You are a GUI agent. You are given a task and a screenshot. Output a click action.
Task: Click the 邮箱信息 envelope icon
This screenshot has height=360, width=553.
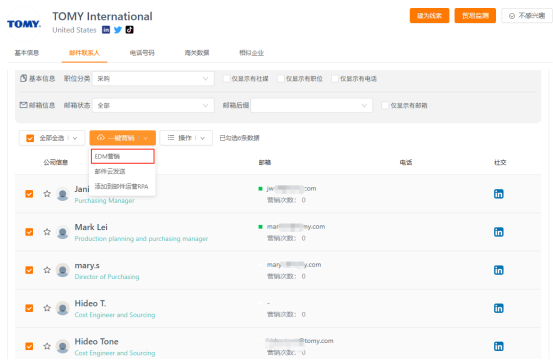click(x=23, y=105)
